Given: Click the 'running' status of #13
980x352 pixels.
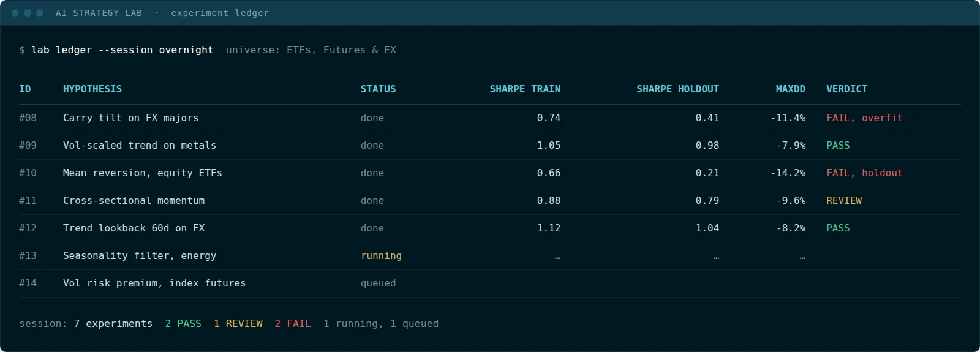Looking at the screenshot, I should coord(381,256).
